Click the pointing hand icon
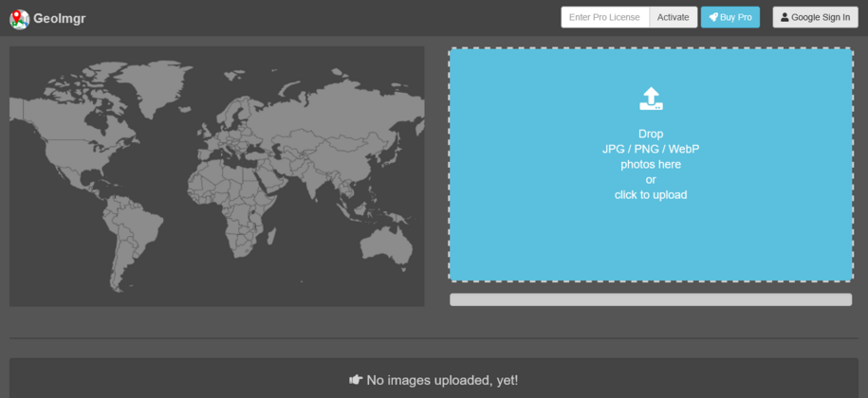Screen dimensions: 868x398 pos(356,380)
